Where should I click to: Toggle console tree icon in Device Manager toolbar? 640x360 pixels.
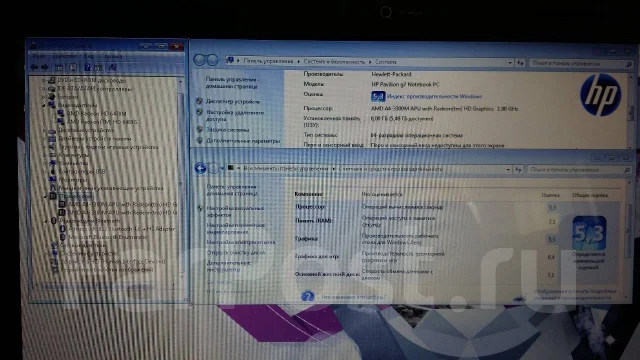coord(60,67)
